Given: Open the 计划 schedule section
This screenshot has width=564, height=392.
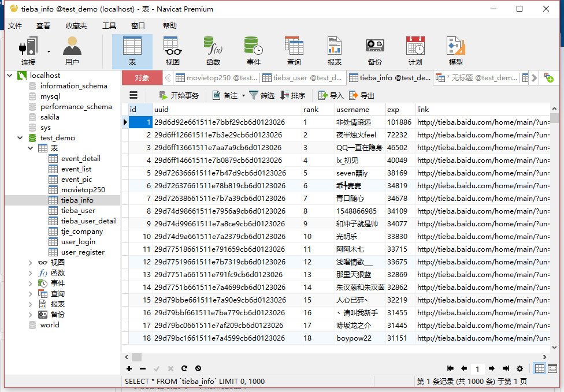Looking at the screenshot, I should [x=415, y=51].
